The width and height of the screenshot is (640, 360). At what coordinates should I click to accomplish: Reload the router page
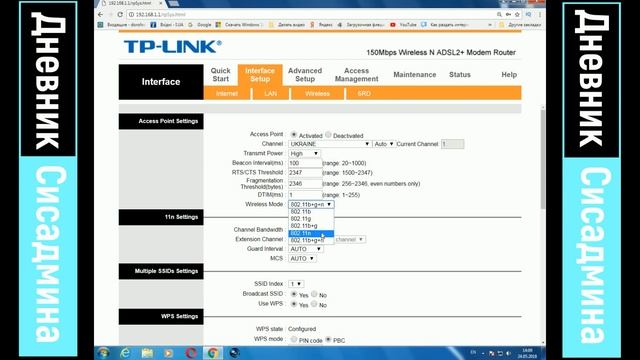(120, 14)
